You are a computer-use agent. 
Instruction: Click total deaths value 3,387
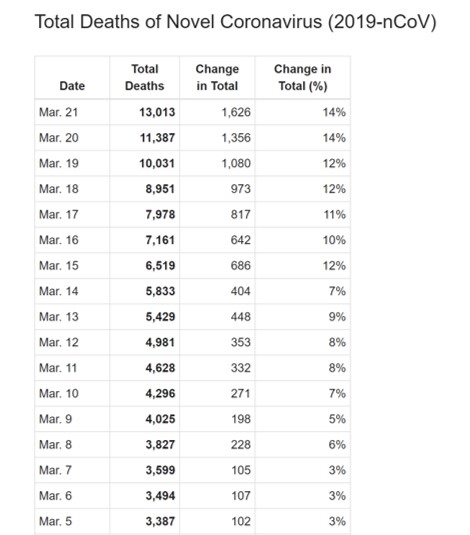160,521
